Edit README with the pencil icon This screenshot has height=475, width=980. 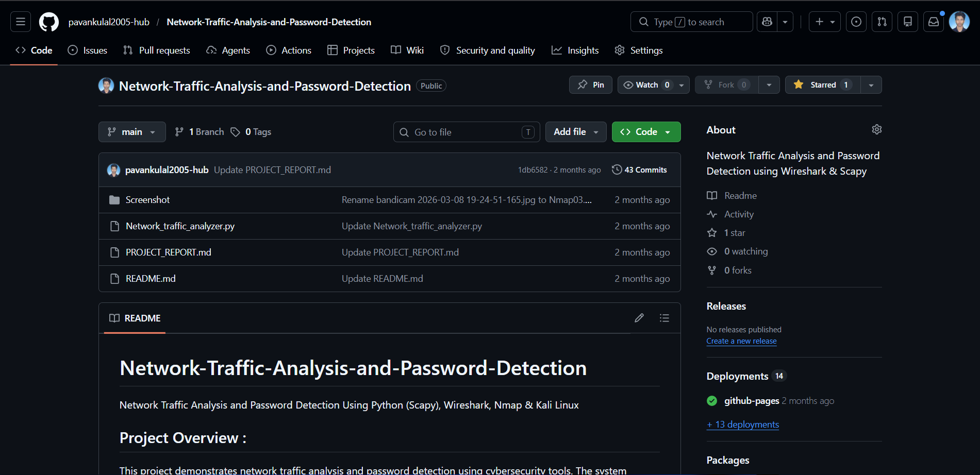(x=639, y=318)
